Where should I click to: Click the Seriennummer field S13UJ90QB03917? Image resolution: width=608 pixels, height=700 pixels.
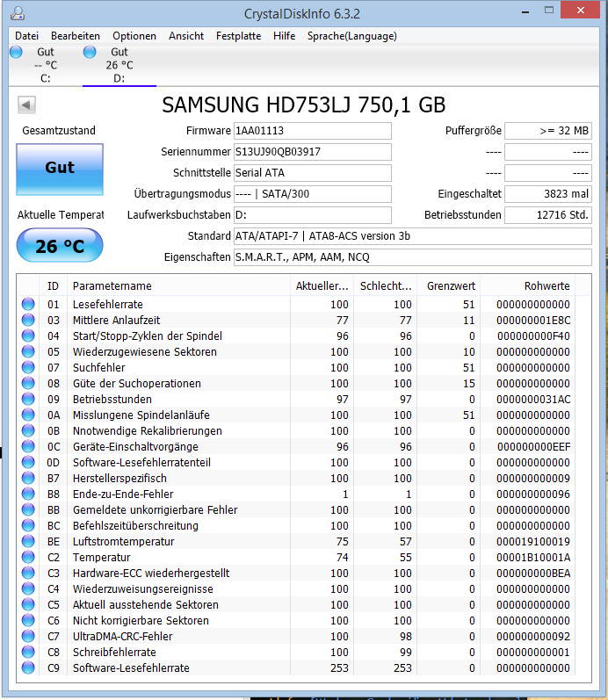click(313, 152)
